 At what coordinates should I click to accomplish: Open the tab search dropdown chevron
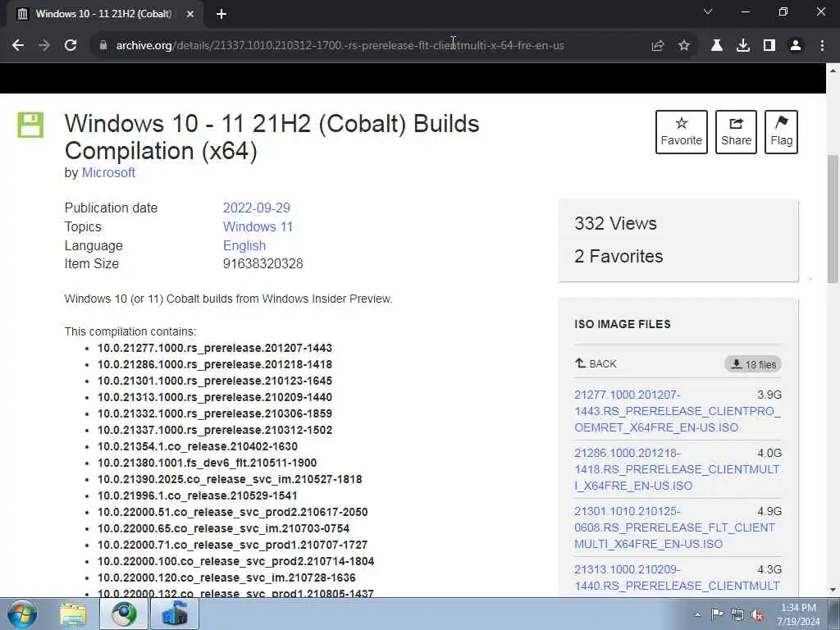coord(708,11)
